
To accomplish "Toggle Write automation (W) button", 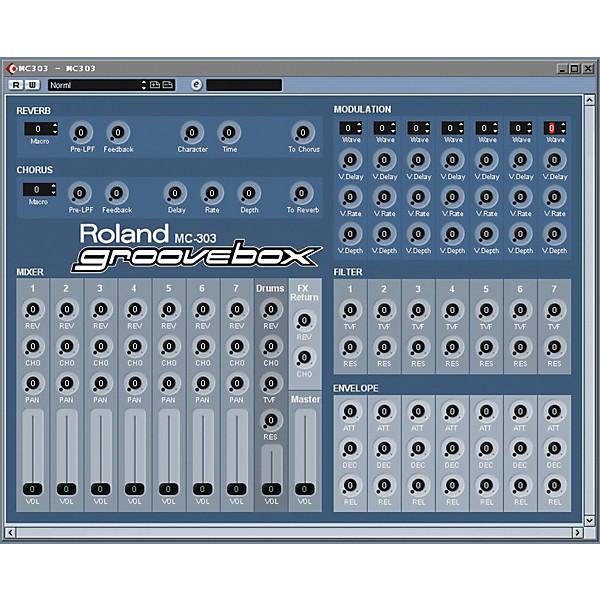I will [32, 85].
